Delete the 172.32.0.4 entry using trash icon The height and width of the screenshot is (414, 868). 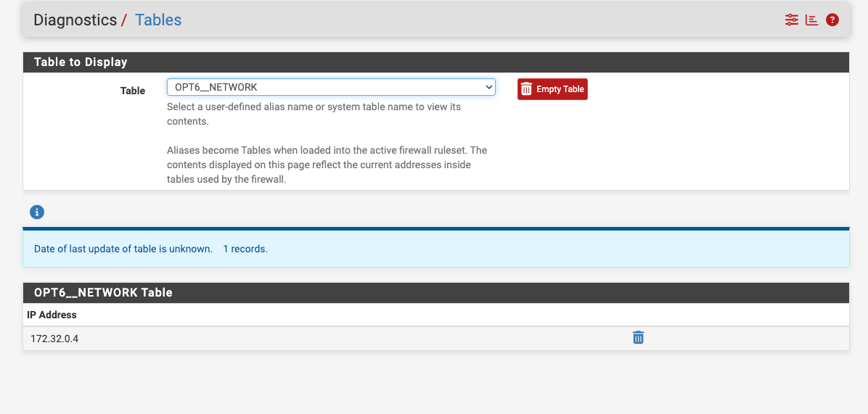tap(638, 338)
